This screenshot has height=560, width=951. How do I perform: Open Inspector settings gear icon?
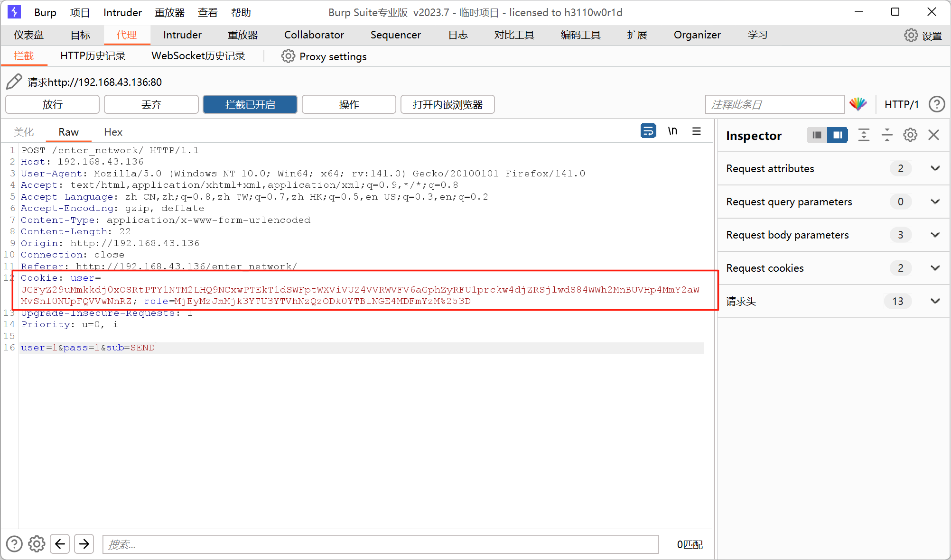[910, 135]
